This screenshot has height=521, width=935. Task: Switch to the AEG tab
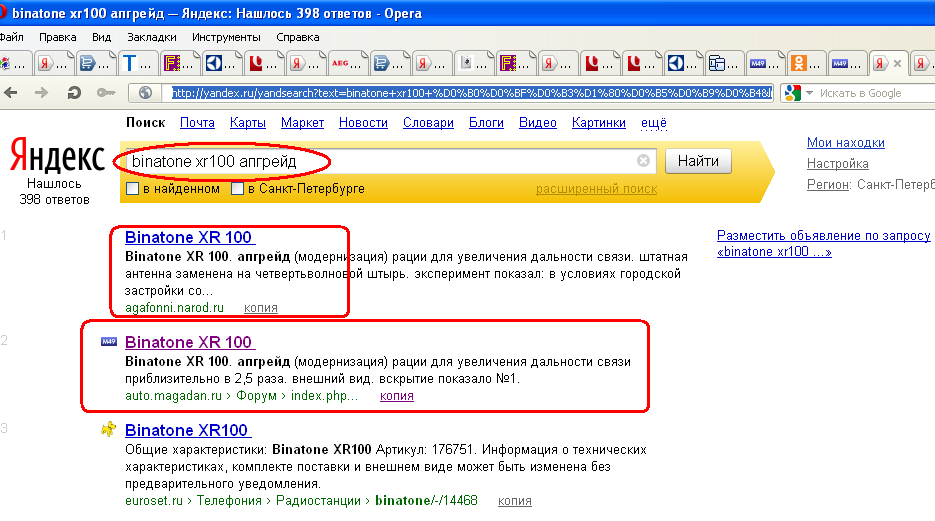click(x=341, y=64)
